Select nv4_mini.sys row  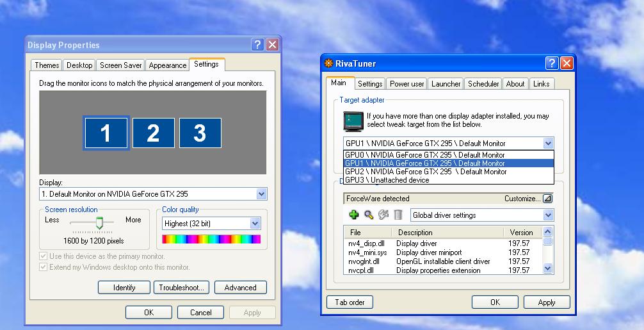(x=443, y=252)
